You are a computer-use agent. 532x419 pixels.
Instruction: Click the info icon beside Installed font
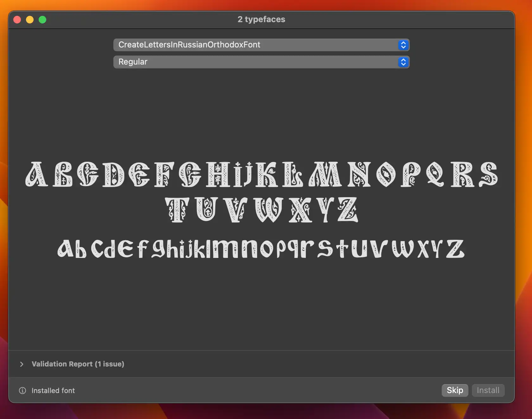(22, 391)
